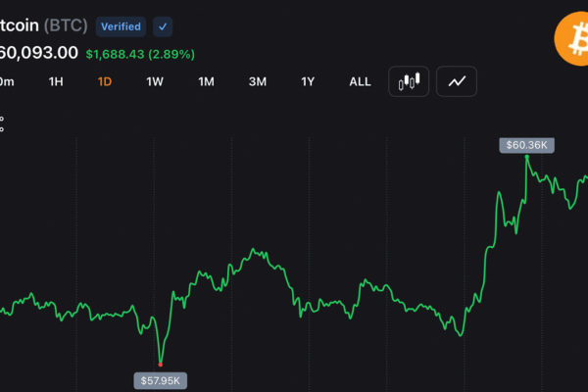Viewport: 588px width, 392px height.
Task: Select the 1W timeframe
Action: (155, 81)
